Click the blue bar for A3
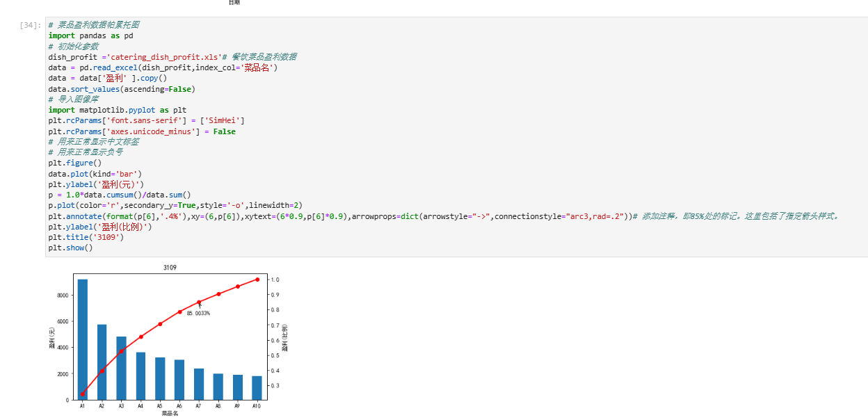868x420 pixels. 121,369
